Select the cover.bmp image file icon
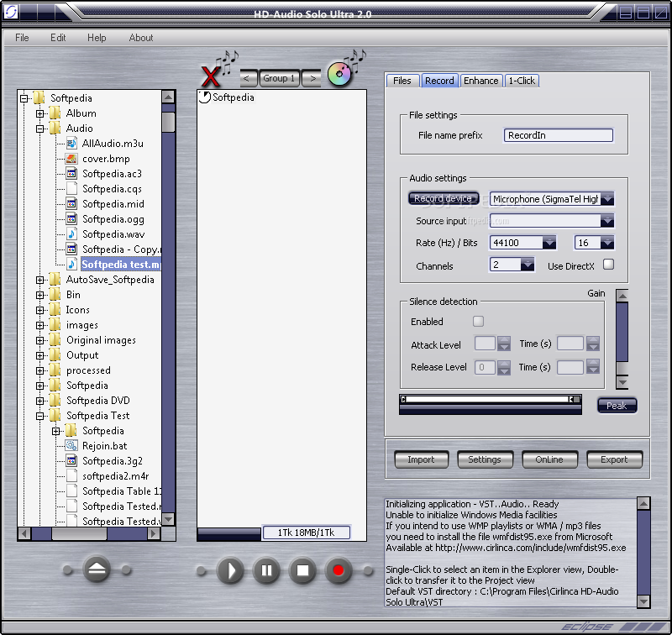672x635 pixels. 71,159
